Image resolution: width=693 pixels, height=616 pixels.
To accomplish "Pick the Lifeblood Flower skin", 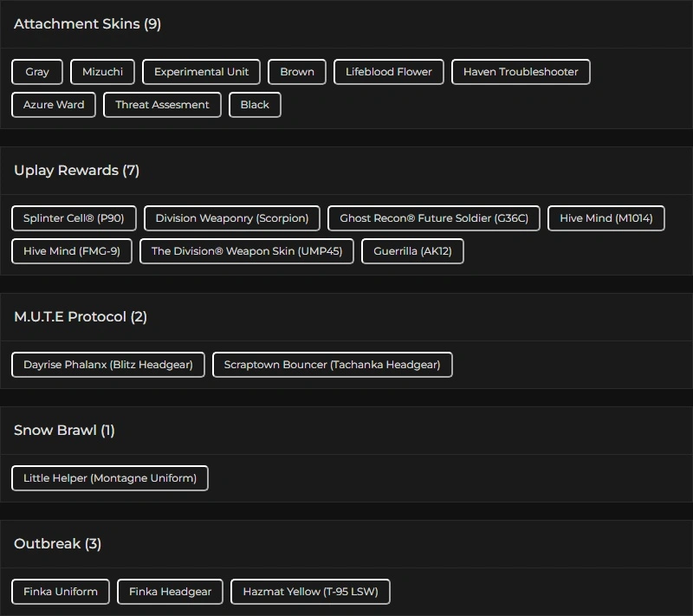I will 389,72.
